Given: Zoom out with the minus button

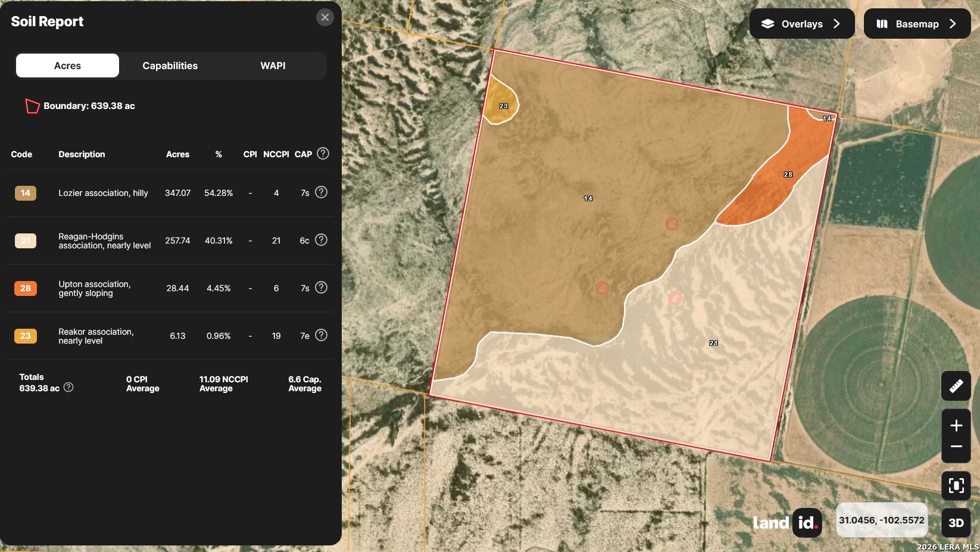Looking at the screenshot, I should tap(956, 447).
